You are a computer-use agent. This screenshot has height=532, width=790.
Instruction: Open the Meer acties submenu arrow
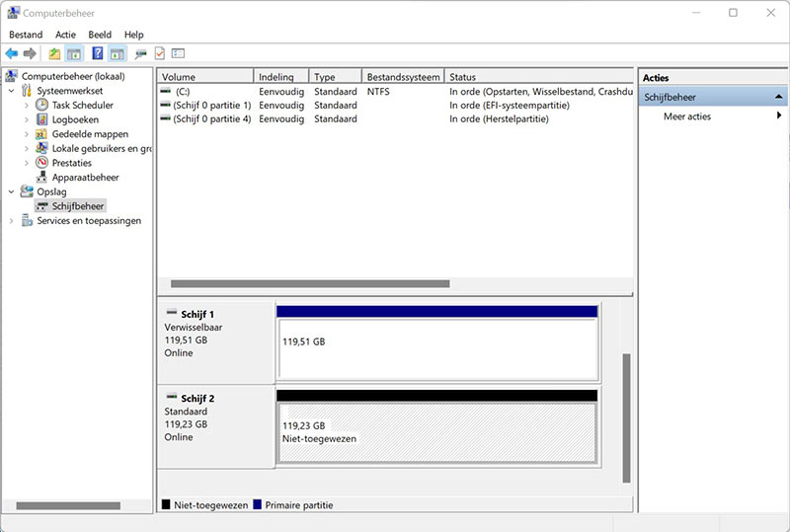tap(779, 115)
